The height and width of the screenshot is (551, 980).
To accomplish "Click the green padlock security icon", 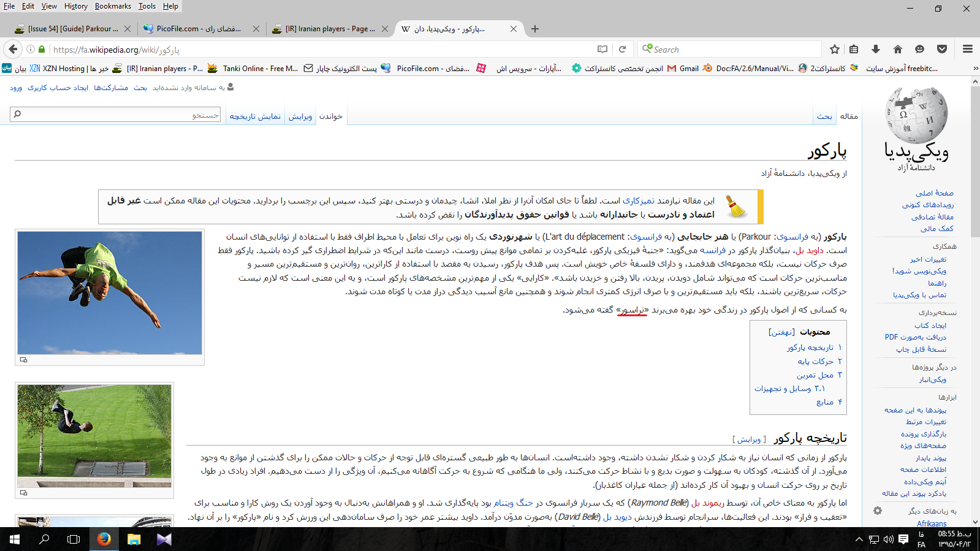I will pyautogui.click(x=42, y=49).
